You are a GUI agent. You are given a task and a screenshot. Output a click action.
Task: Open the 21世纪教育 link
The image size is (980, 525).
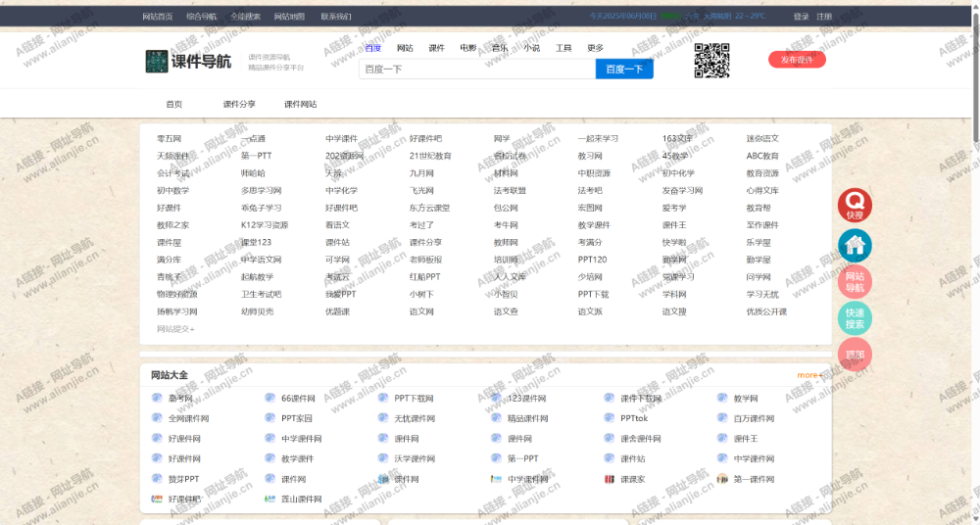430,156
